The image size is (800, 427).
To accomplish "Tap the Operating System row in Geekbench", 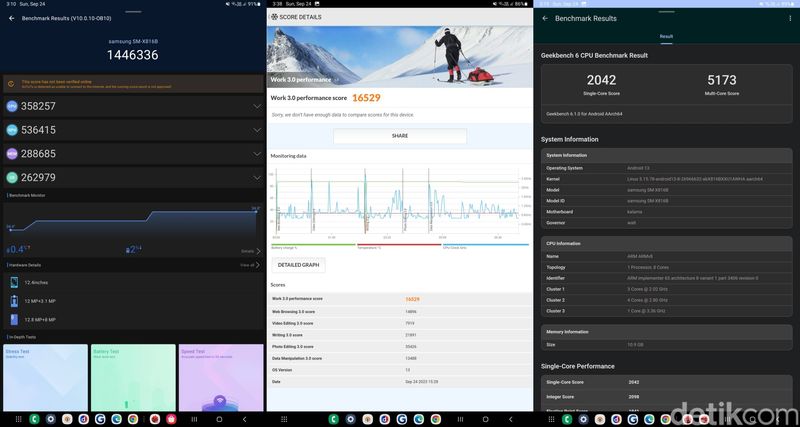I will click(667, 168).
